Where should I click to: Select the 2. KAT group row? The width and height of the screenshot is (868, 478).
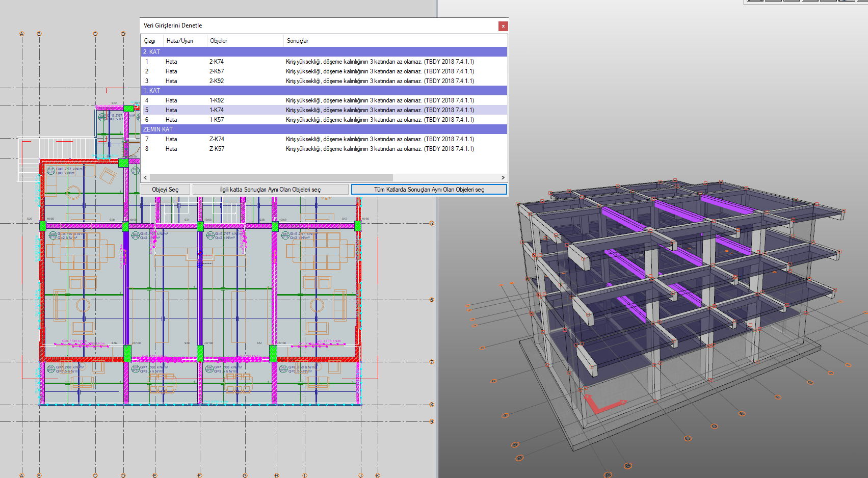click(324, 52)
